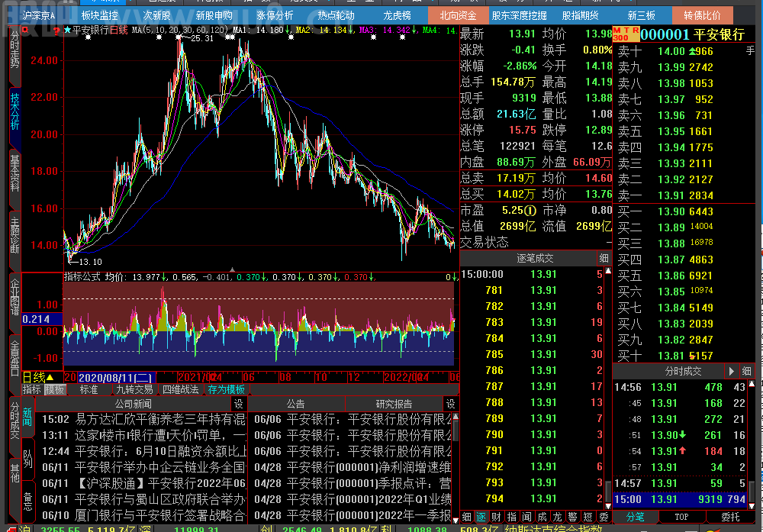Click the red question mark help icon
This screenshot has width=763, height=532.
[x=56, y=31]
